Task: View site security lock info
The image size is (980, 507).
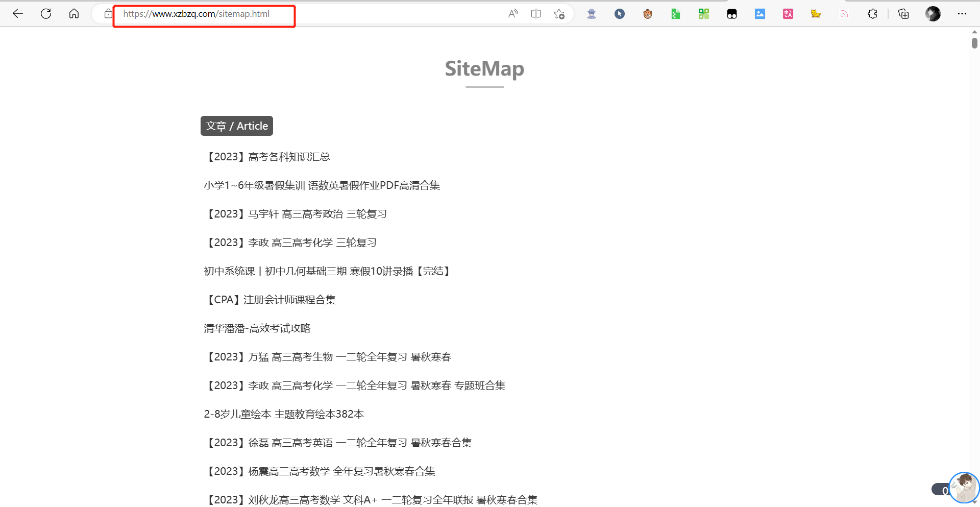Action: [x=108, y=14]
